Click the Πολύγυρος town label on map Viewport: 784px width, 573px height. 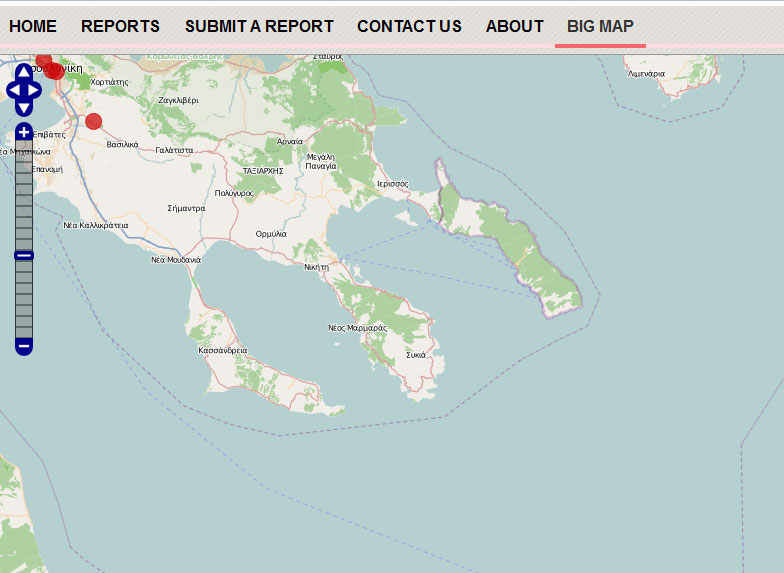(234, 192)
